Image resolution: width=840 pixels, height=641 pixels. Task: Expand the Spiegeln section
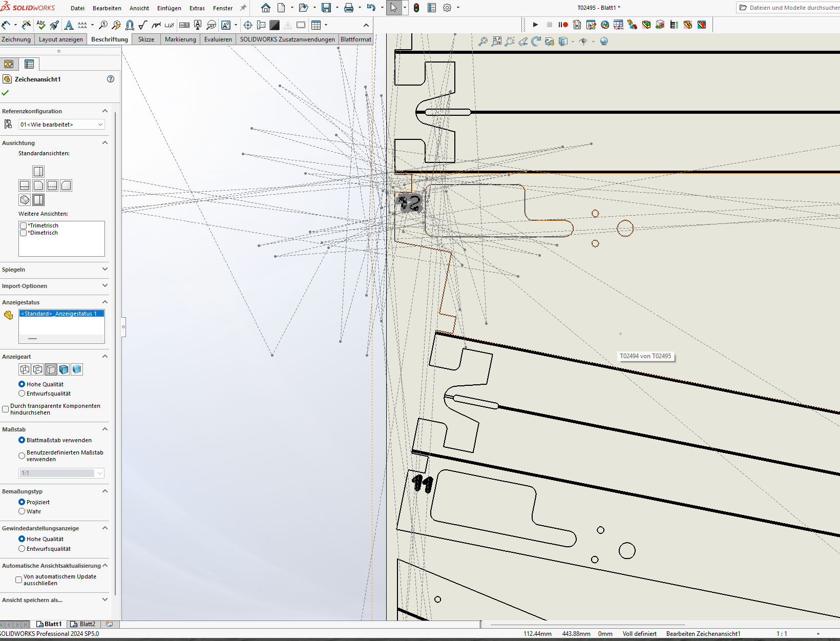point(105,270)
